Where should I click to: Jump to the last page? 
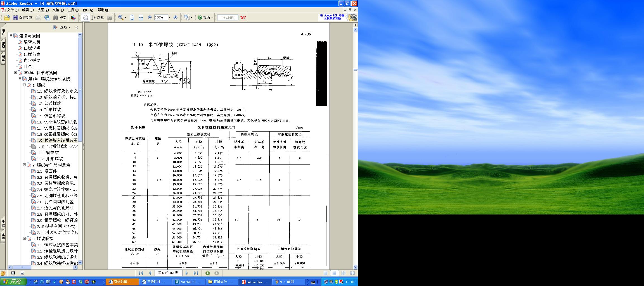click(x=196, y=273)
